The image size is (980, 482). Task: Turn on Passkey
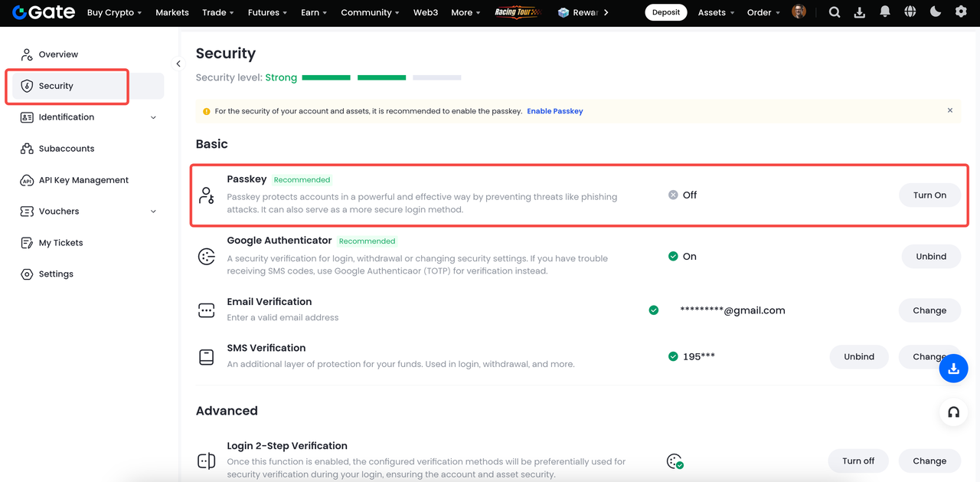coord(929,195)
